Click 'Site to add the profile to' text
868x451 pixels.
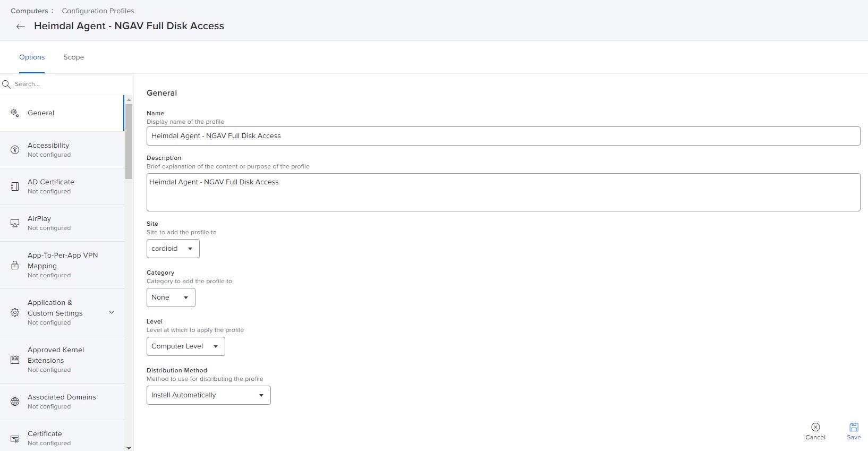pyautogui.click(x=182, y=232)
